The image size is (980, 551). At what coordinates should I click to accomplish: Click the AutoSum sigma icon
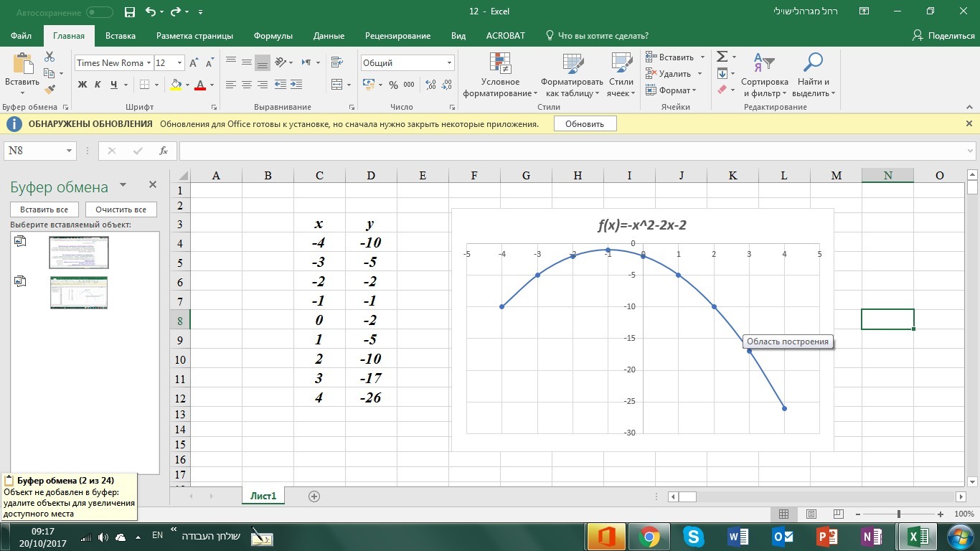click(722, 57)
